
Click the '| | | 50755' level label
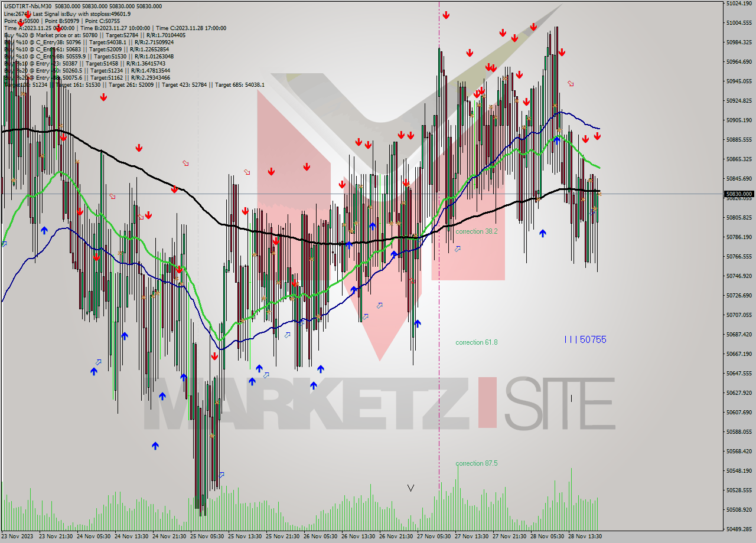(x=585, y=339)
